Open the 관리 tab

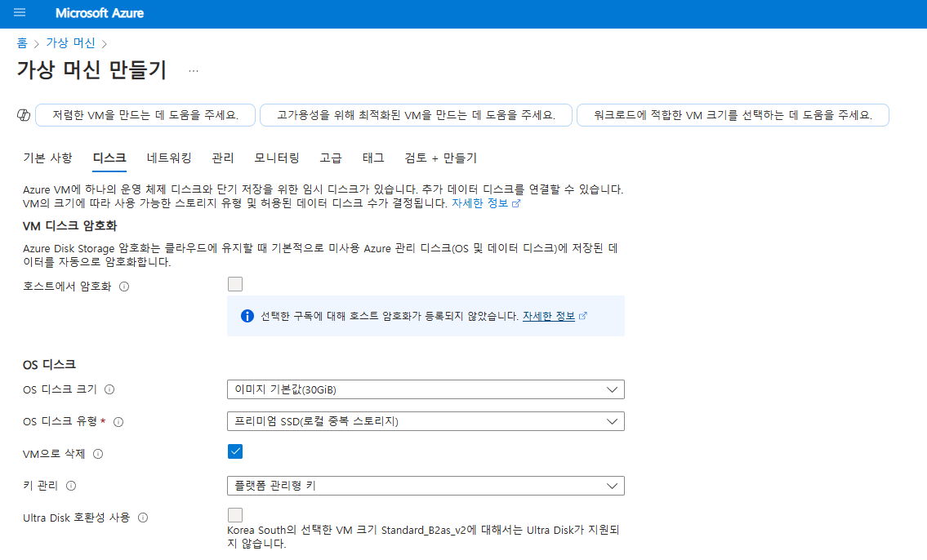[x=223, y=158]
